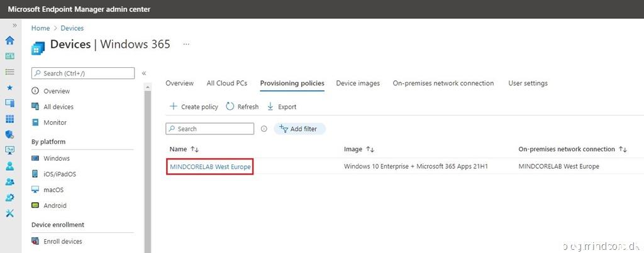
Task: Expand the left navigation rail chevron
Action: click(14, 26)
